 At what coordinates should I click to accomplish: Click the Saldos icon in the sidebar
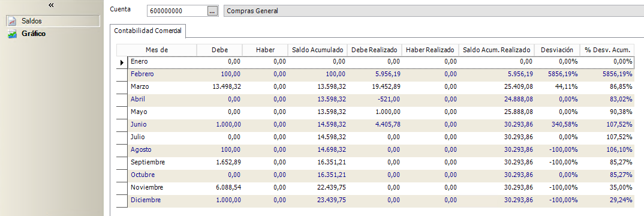pos(13,21)
